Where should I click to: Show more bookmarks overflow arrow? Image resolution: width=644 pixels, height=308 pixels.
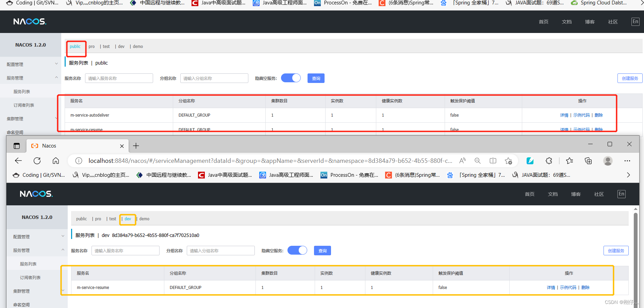point(628,175)
